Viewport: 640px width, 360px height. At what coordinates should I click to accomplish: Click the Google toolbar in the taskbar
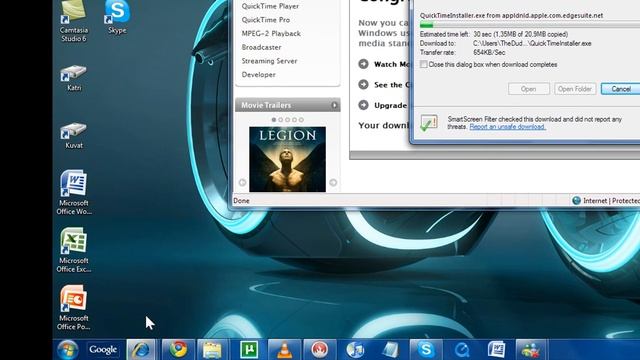click(103, 350)
